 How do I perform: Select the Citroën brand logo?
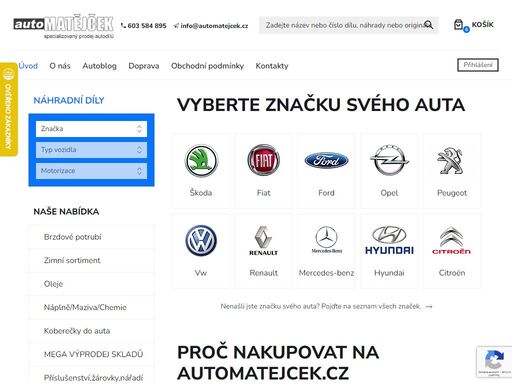451,240
